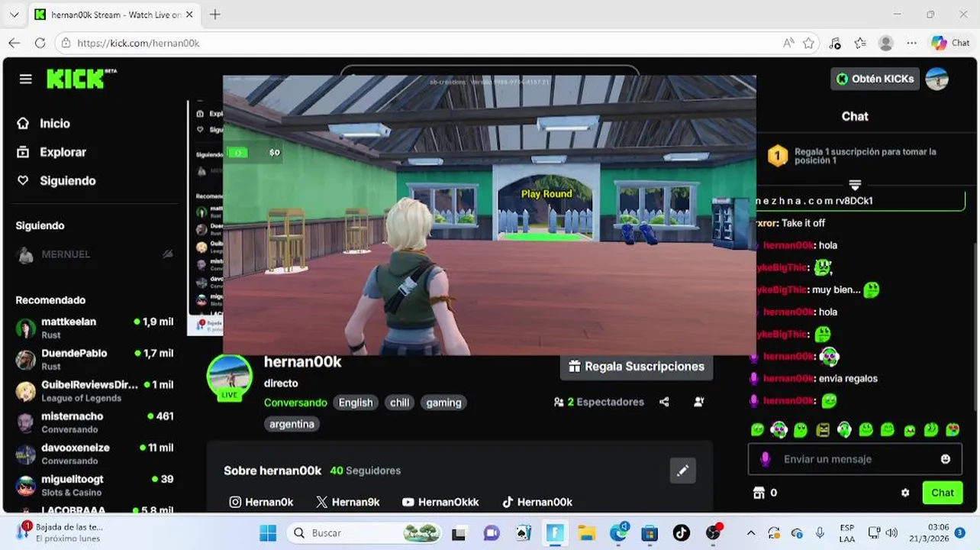This screenshot has width=980, height=550.
Task: Open the tab actions dropdown
Action: coord(13,15)
